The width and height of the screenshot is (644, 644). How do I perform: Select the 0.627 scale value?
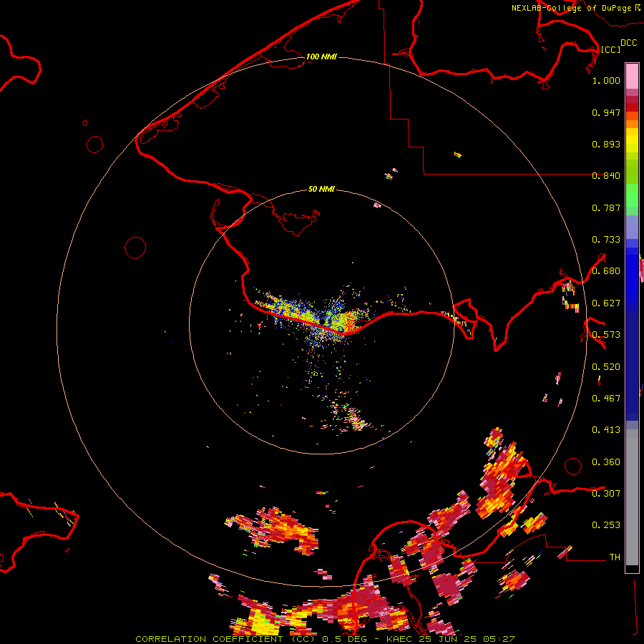(x=606, y=303)
